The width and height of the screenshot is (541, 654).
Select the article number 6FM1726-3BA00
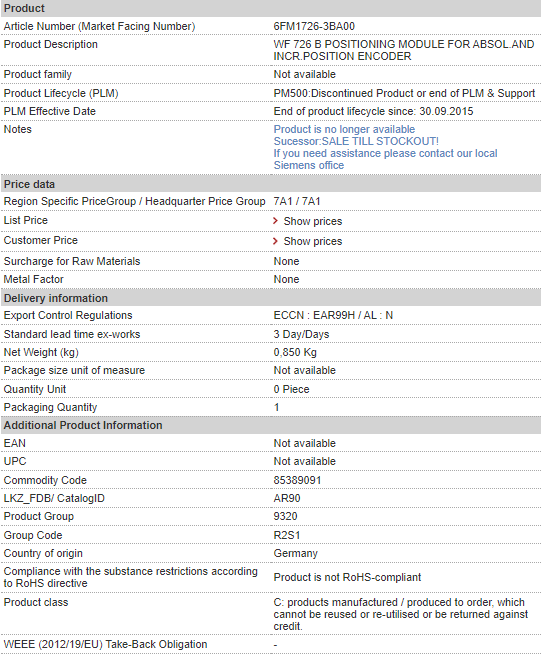coord(314,26)
